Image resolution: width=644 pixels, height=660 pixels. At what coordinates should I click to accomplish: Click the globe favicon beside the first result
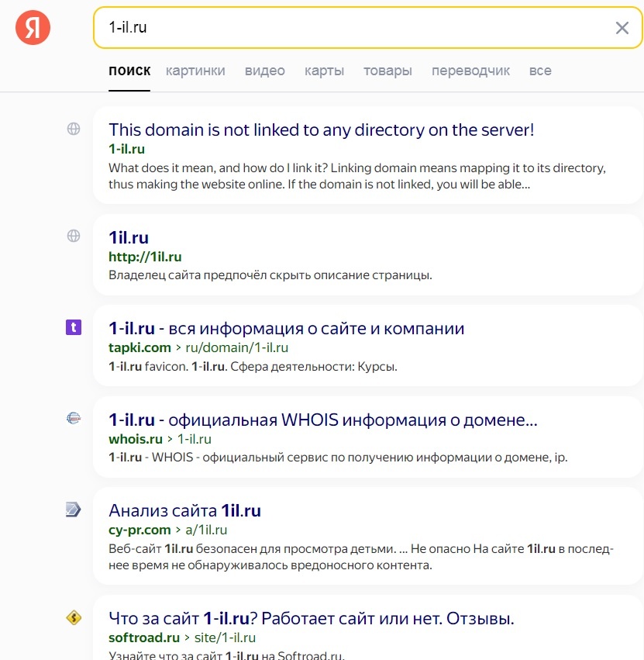click(x=74, y=130)
